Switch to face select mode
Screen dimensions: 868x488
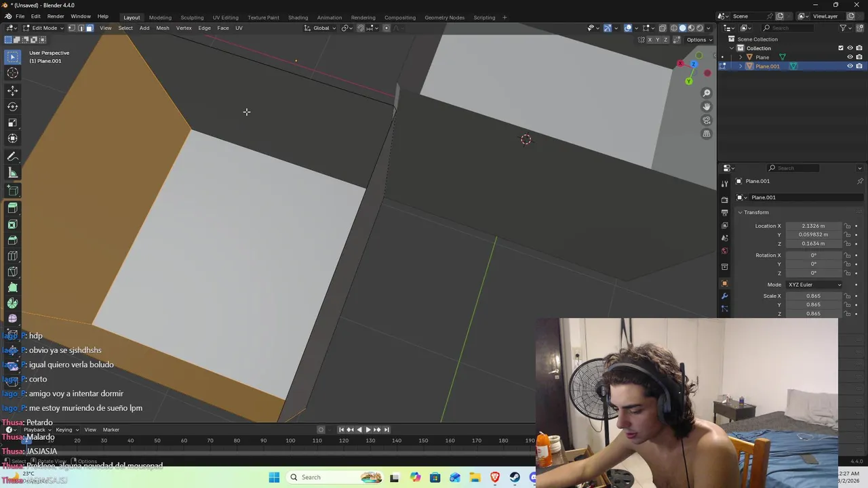[x=90, y=28]
